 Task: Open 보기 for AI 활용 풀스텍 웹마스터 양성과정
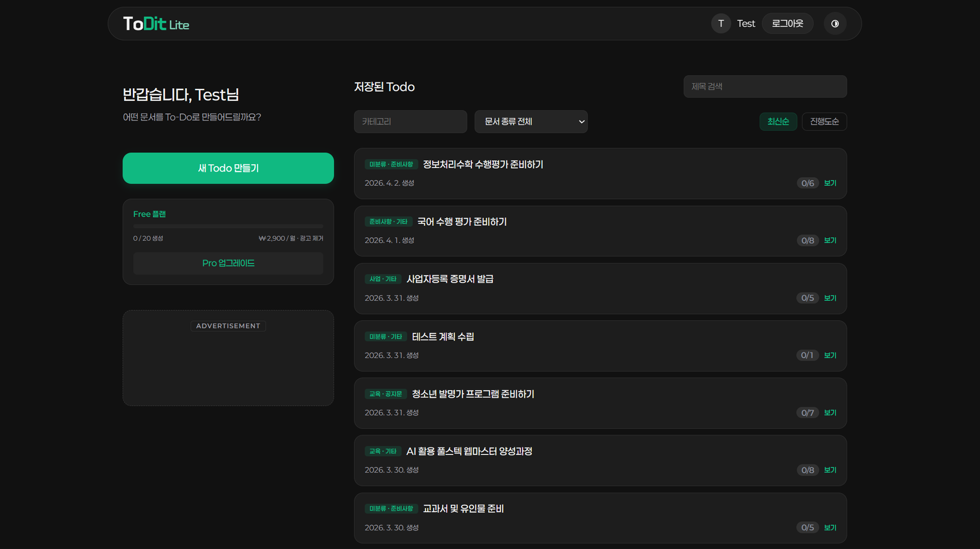(x=830, y=470)
